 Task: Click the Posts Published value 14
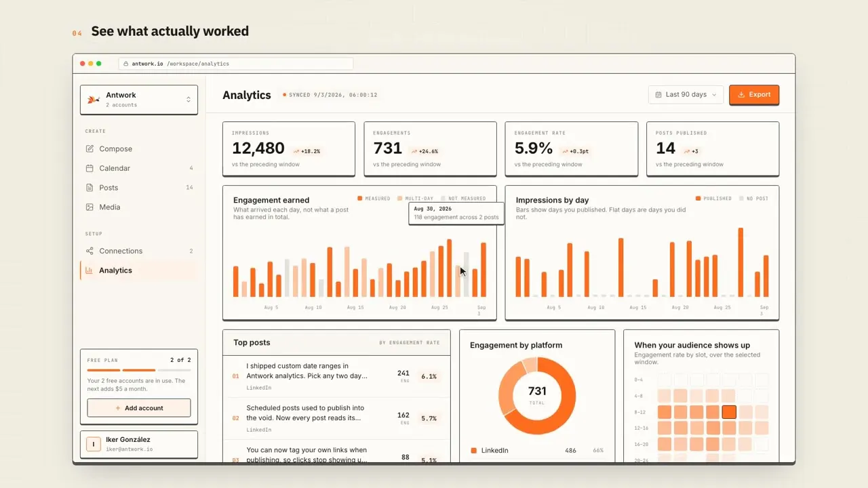click(665, 148)
